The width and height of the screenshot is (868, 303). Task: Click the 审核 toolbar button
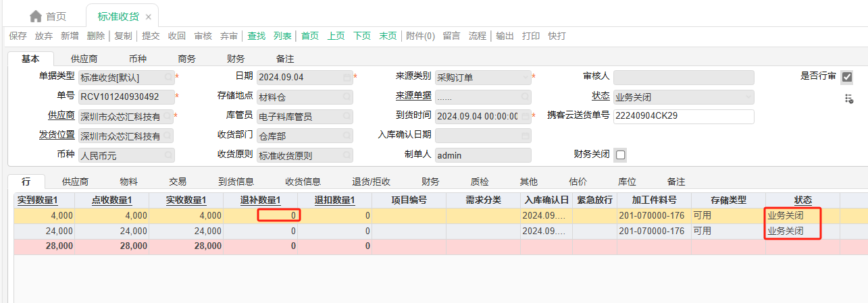click(x=203, y=36)
